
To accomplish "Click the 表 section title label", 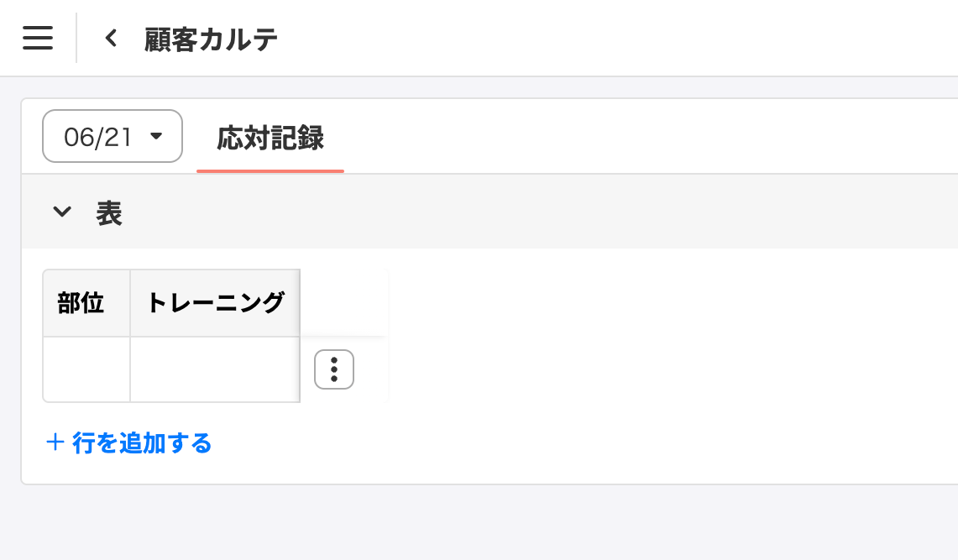I will pos(109,213).
